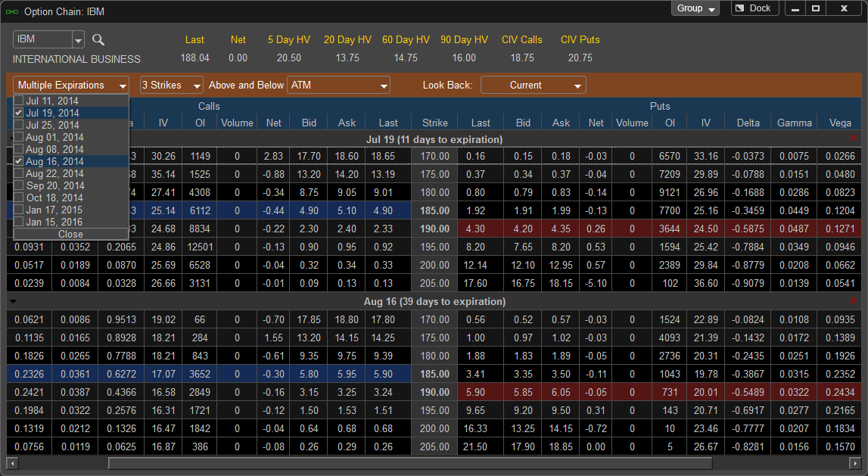Open the ATM dropdown
Viewport: 868px width, 476px height.
[338, 86]
